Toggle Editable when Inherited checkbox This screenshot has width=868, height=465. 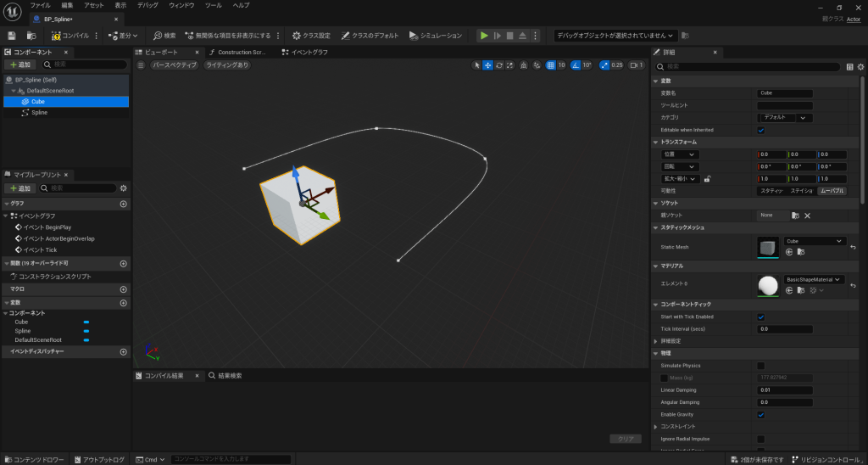click(x=760, y=130)
